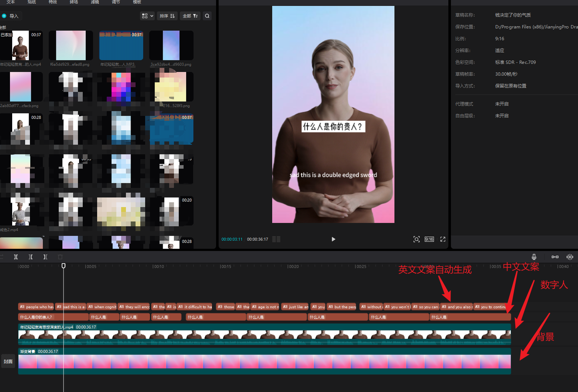The height and width of the screenshot is (392, 578).
Task: Select the 'but the peop' caption clip
Action: [x=341, y=307]
